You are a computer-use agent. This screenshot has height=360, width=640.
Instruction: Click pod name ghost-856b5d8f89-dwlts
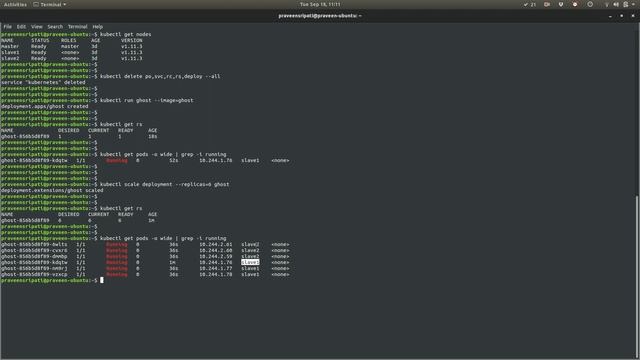point(34,244)
